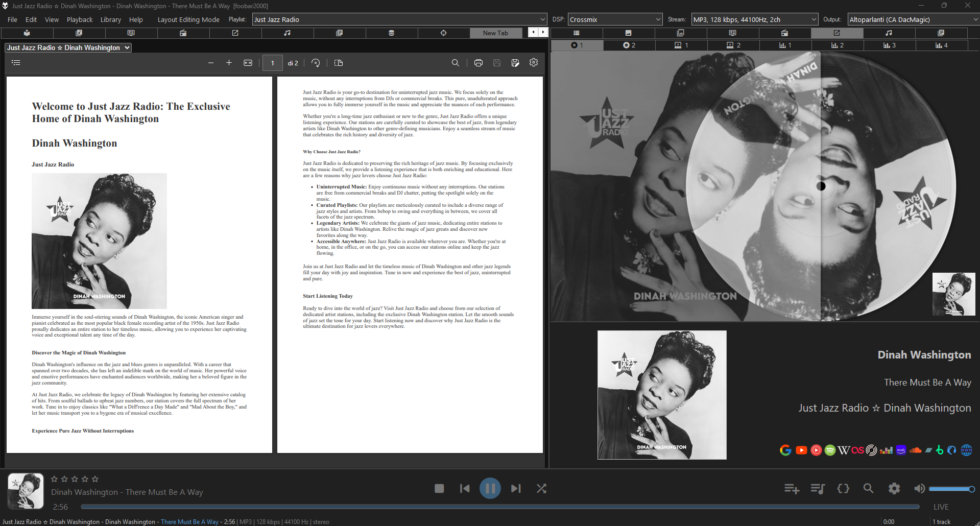Select the image icon tab in the right panel
The height and width of the screenshot is (526, 980).
[628, 33]
